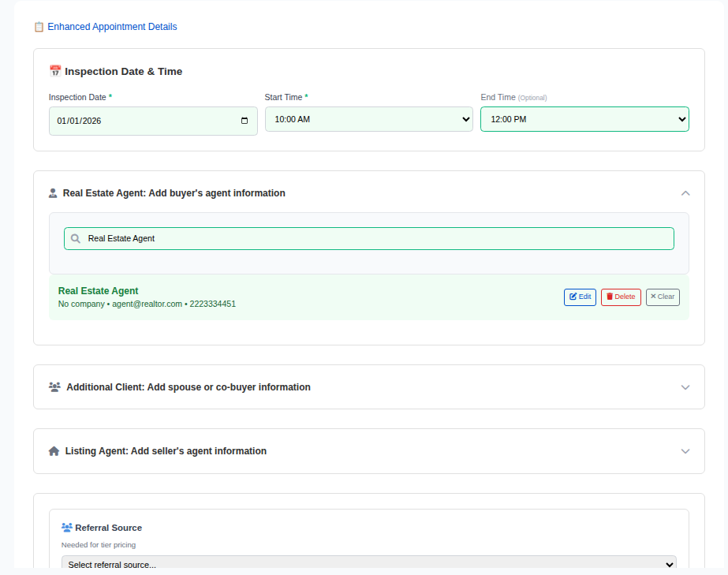The height and width of the screenshot is (575, 728).
Task: Click the calendar icon for Inspection Date & Time
Action: coord(55,70)
